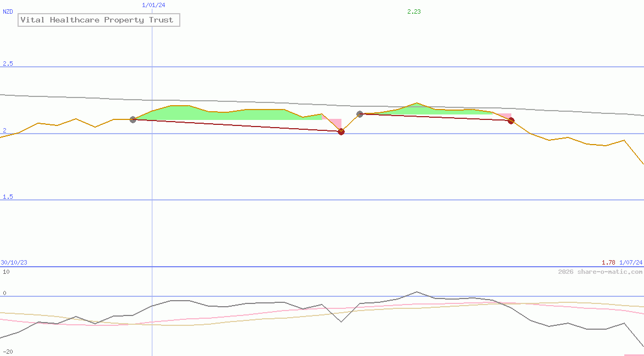Click the NZD currency label
Viewport: 644px width, 356px height.
tap(8, 12)
